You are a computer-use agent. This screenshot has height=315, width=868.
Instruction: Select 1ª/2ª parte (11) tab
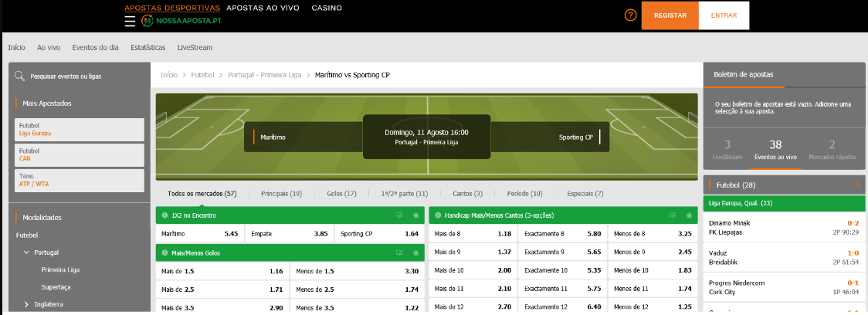coord(405,194)
